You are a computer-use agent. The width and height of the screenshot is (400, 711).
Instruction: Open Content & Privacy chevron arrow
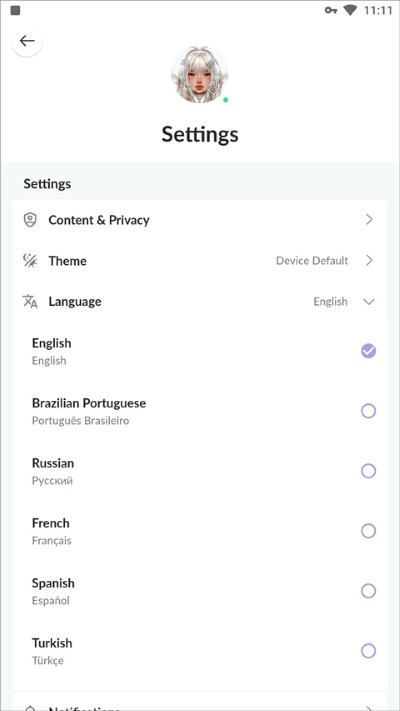[x=369, y=220]
